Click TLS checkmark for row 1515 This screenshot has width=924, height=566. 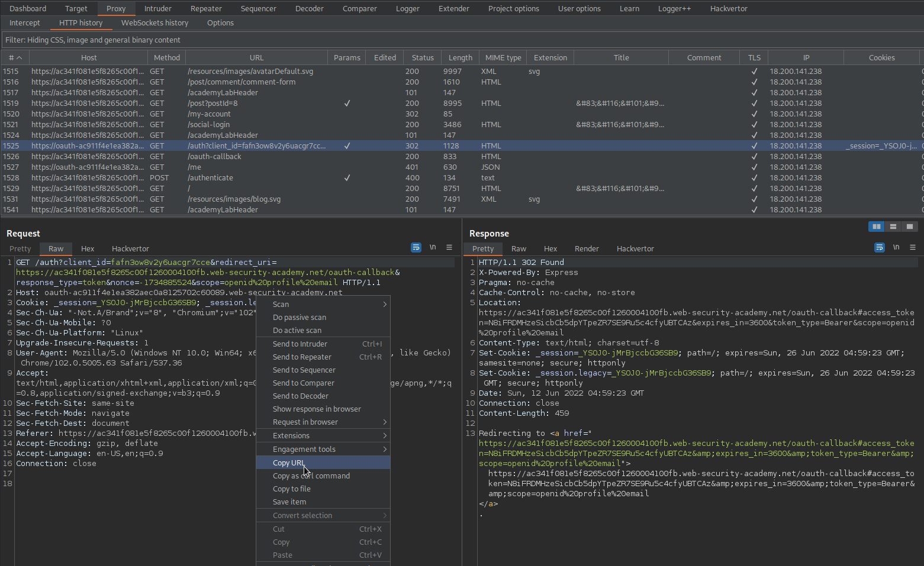click(754, 71)
